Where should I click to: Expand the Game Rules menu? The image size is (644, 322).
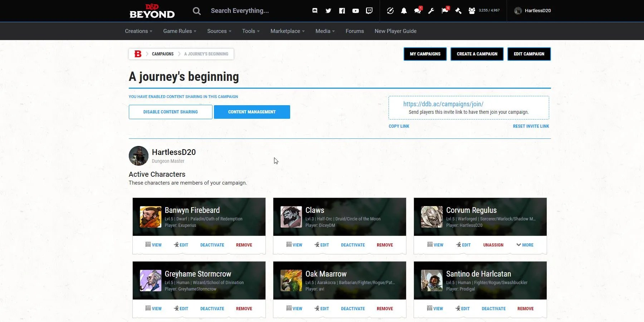pyautogui.click(x=180, y=31)
